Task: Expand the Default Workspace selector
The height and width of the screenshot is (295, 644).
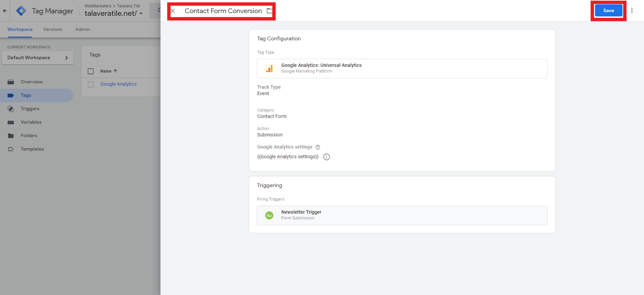Action: pyautogui.click(x=38, y=58)
